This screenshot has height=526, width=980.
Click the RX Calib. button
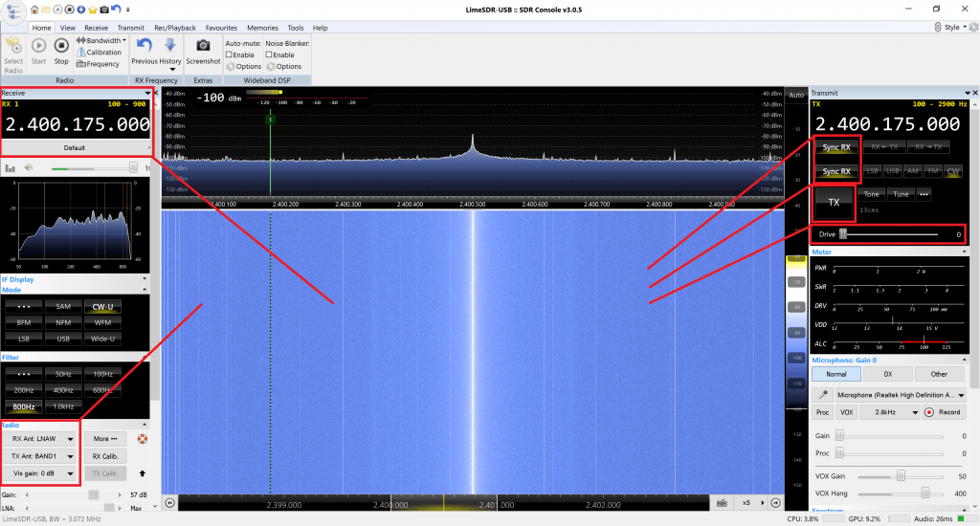click(103, 455)
